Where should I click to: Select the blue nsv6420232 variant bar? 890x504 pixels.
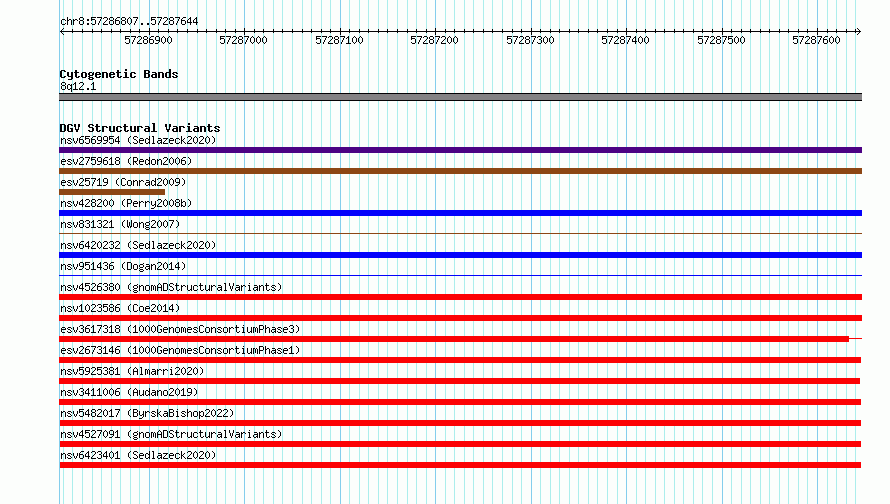point(460,255)
